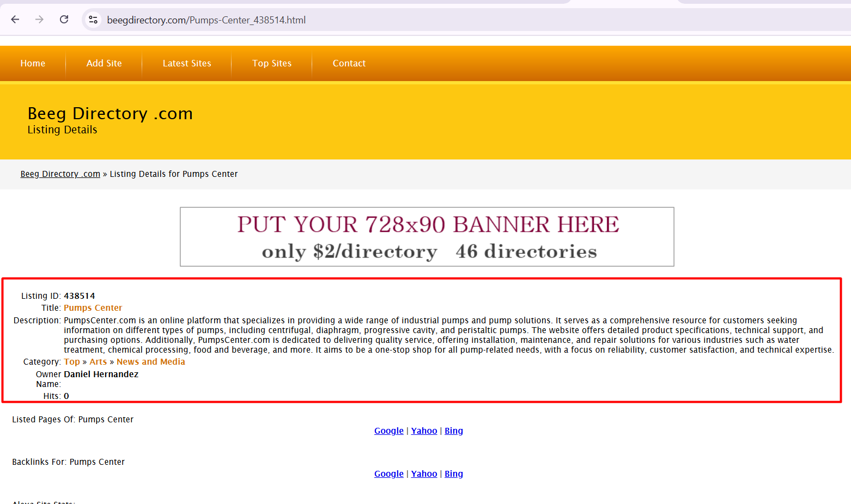
Task: Click Yahoo link under Backlinks For
Action: point(424,474)
